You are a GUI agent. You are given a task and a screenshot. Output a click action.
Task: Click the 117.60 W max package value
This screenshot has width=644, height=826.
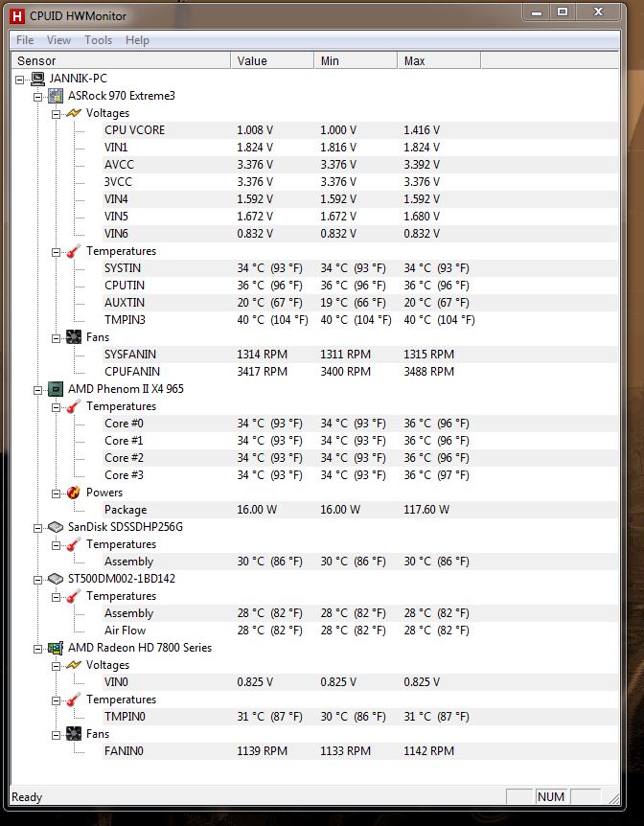point(426,510)
